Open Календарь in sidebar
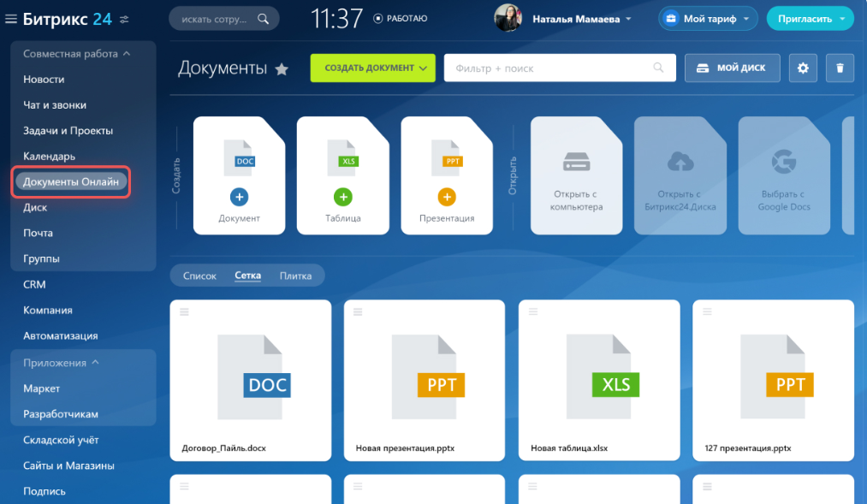 tap(49, 157)
